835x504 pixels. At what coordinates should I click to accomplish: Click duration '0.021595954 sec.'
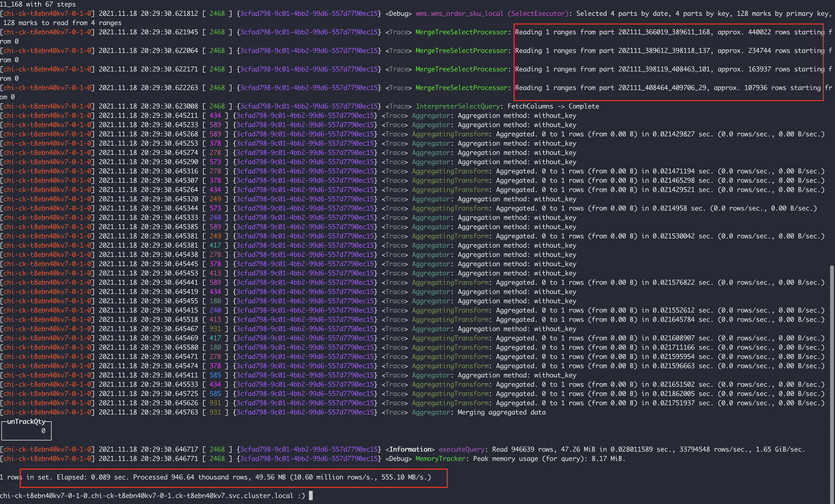click(681, 357)
